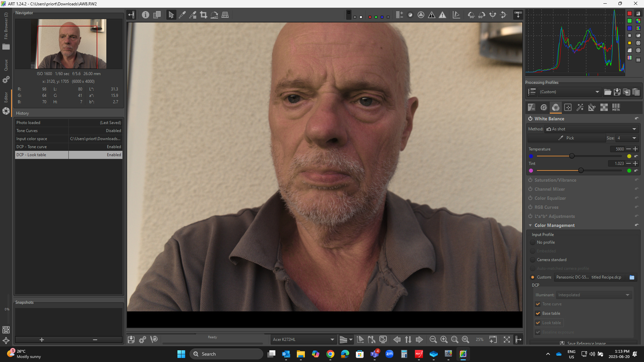The image size is (644, 362).
Task: Uncheck the 'Base table' DCP checkbox
Action: 538,313
